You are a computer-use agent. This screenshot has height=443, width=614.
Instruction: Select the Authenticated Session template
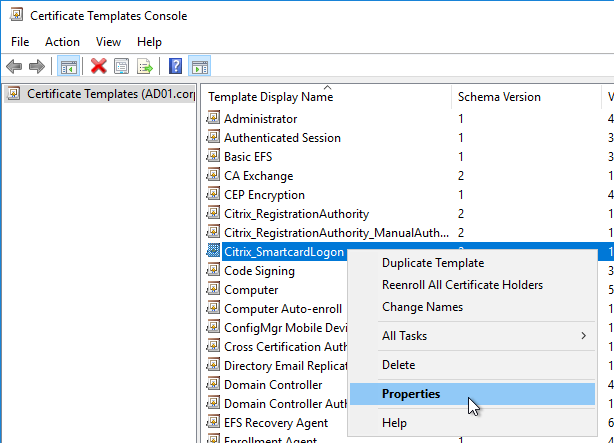click(x=282, y=138)
